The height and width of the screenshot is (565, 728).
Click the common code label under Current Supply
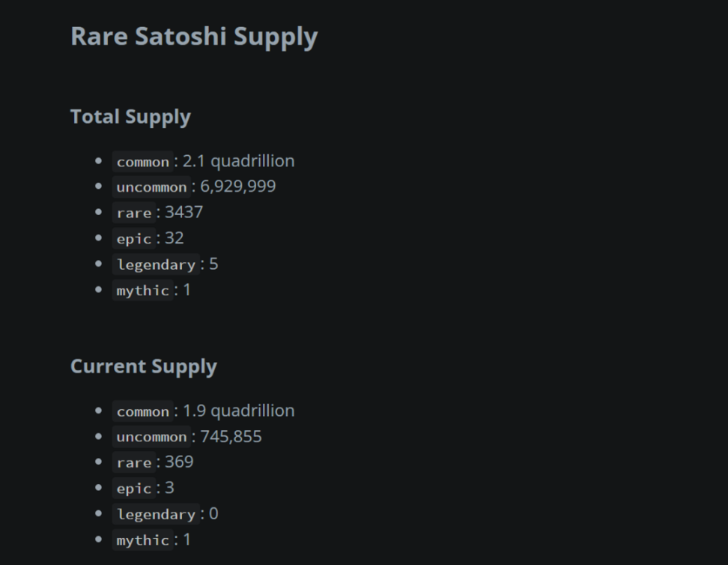143,411
